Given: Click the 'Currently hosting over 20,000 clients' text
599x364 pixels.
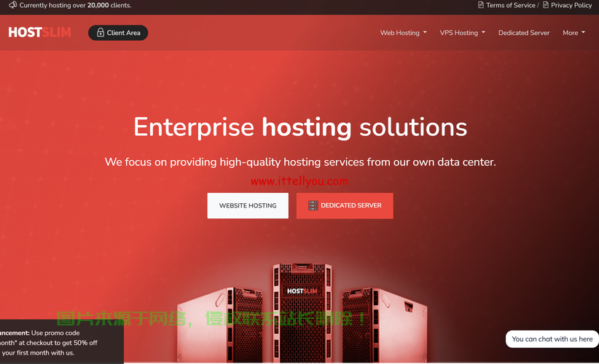Looking at the screenshot, I should (x=76, y=5).
